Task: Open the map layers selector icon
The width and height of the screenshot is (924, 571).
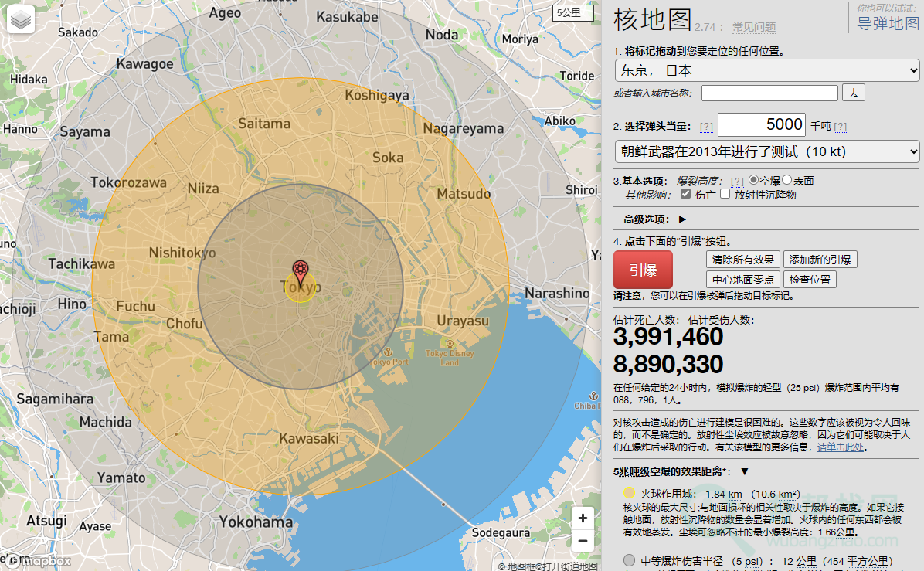Action: [x=22, y=20]
